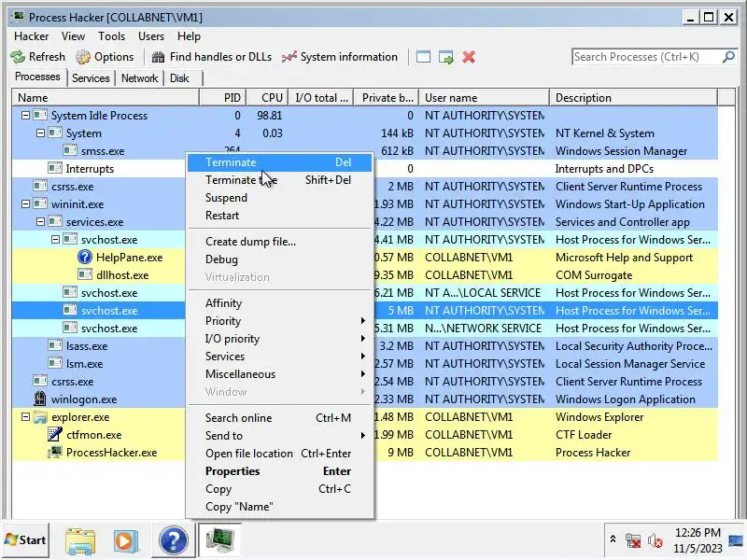747x560 pixels.
Task: Expand the Send to submenu
Action: pos(279,436)
